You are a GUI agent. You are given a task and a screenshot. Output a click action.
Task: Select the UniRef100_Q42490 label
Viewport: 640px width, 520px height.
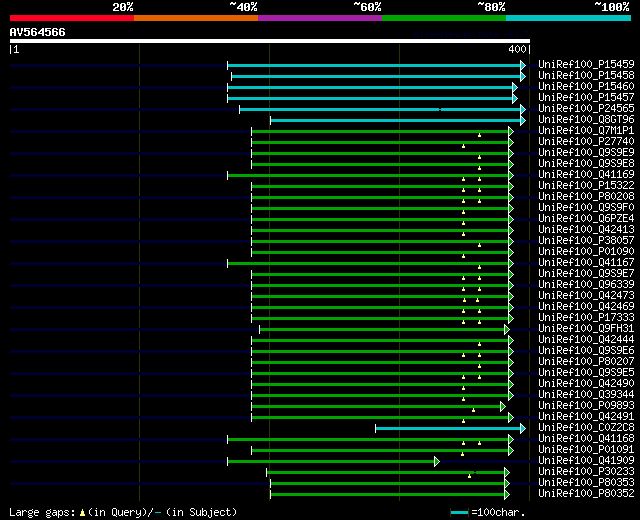coord(586,384)
